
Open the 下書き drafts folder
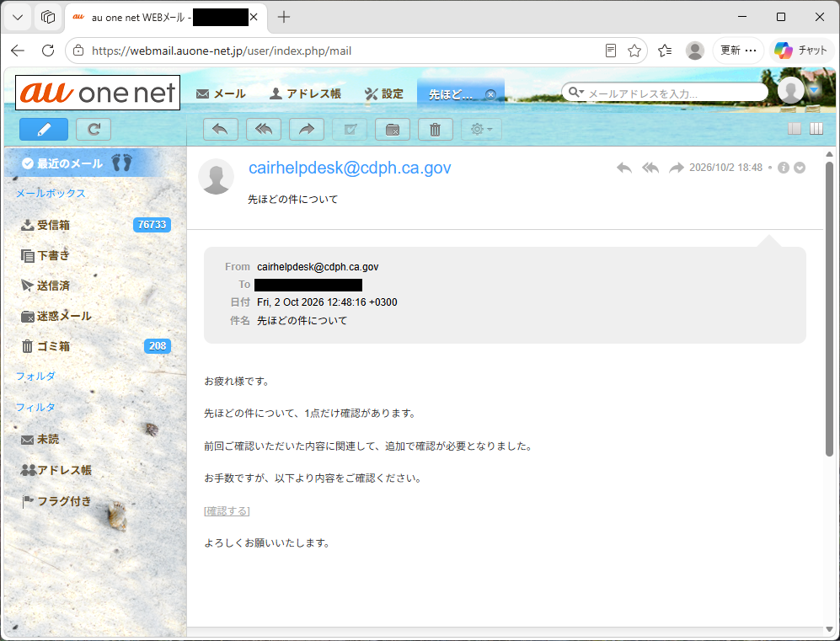pos(53,255)
